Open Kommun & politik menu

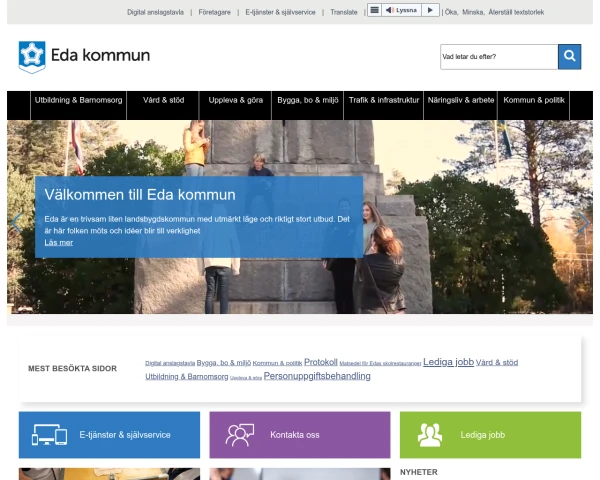pos(534,105)
